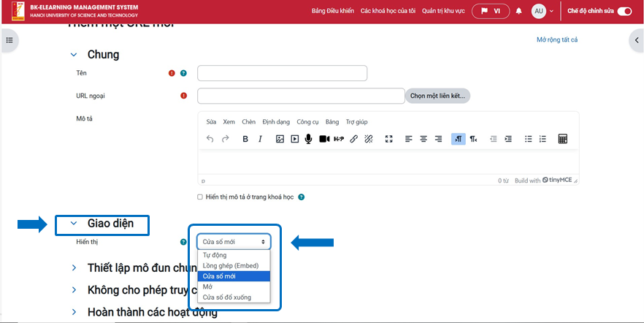Click the URL ngoại input field

pyautogui.click(x=301, y=96)
